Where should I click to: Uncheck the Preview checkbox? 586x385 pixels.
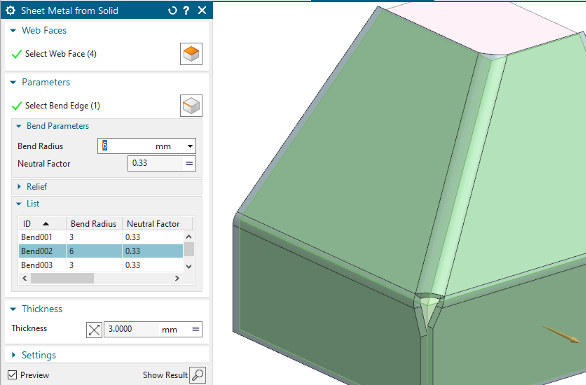[x=12, y=375]
